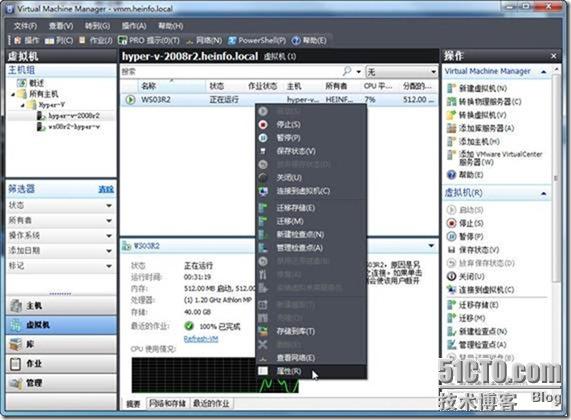Click the search magnifier icon
This screenshot has width=571, height=420.
[x=347, y=71]
